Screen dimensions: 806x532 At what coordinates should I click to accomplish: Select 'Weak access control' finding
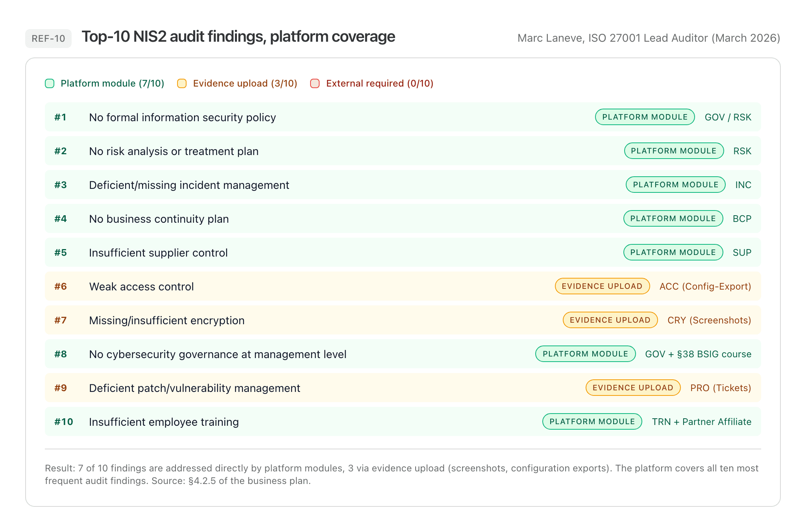[x=142, y=286]
